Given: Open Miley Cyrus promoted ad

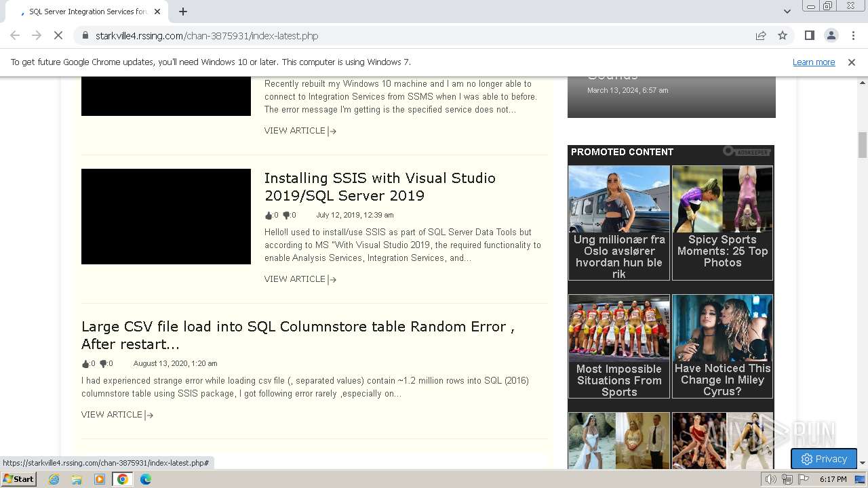Looking at the screenshot, I should click(x=722, y=346).
